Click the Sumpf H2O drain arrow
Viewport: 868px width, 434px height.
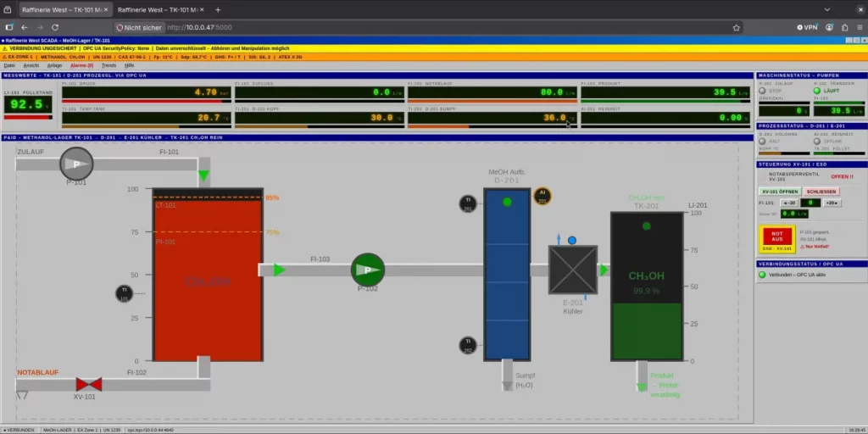click(x=508, y=386)
